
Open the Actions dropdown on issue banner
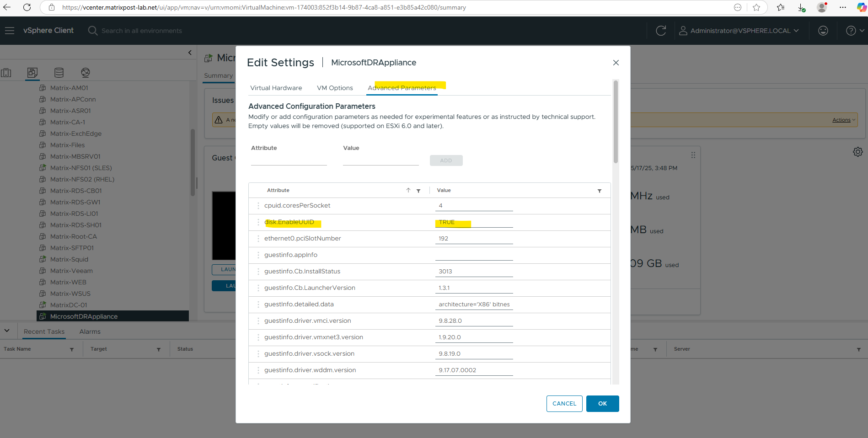click(844, 120)
